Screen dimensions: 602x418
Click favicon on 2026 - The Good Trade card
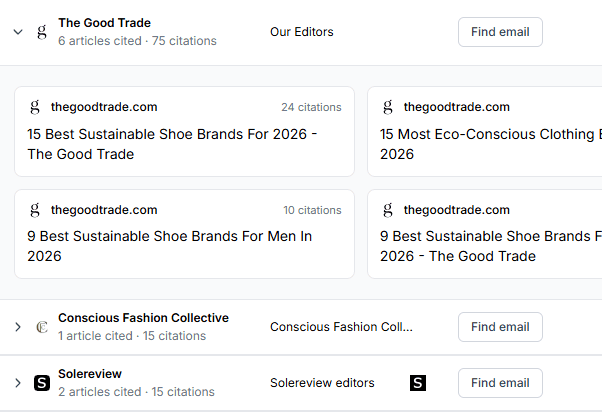click(x=388, y=210)
